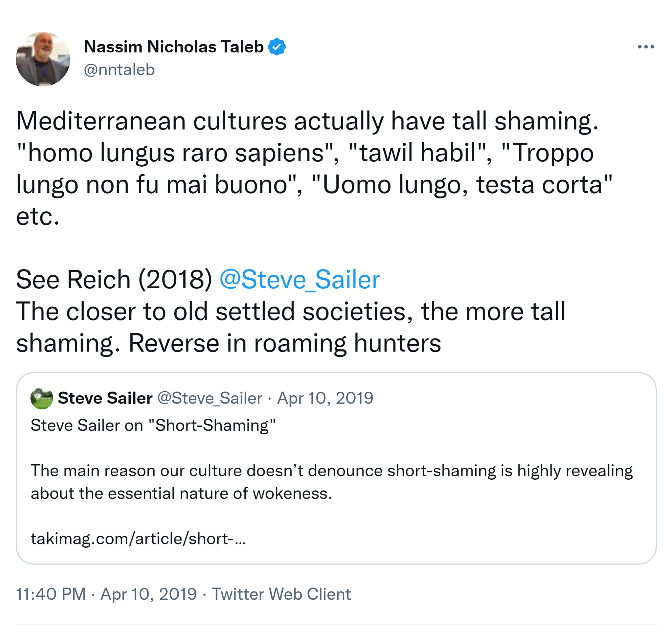The width and height of the screenshot is (664, 644).
Task: Click the Nassim Nicholas Taleb display name
Action: pyautogui.click(x=173, y=47)
